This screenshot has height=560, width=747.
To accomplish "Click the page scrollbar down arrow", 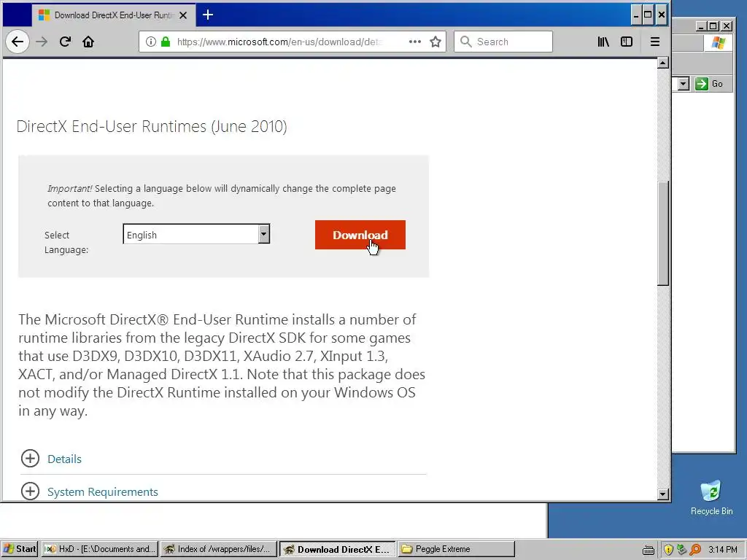I will click(x=662, y=494).
